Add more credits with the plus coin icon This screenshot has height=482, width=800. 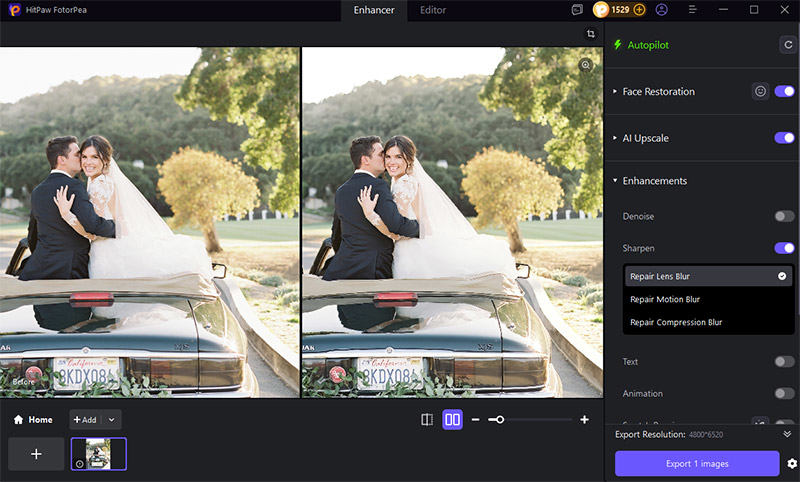click(639, 10)
